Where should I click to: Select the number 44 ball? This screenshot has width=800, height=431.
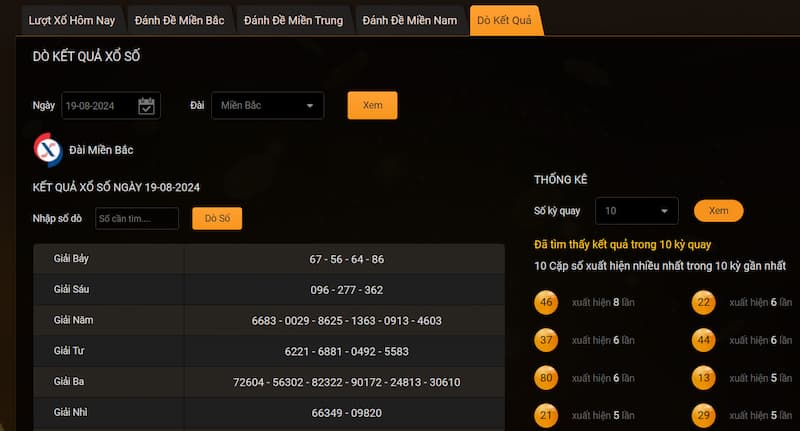click(x=704, y=341)
